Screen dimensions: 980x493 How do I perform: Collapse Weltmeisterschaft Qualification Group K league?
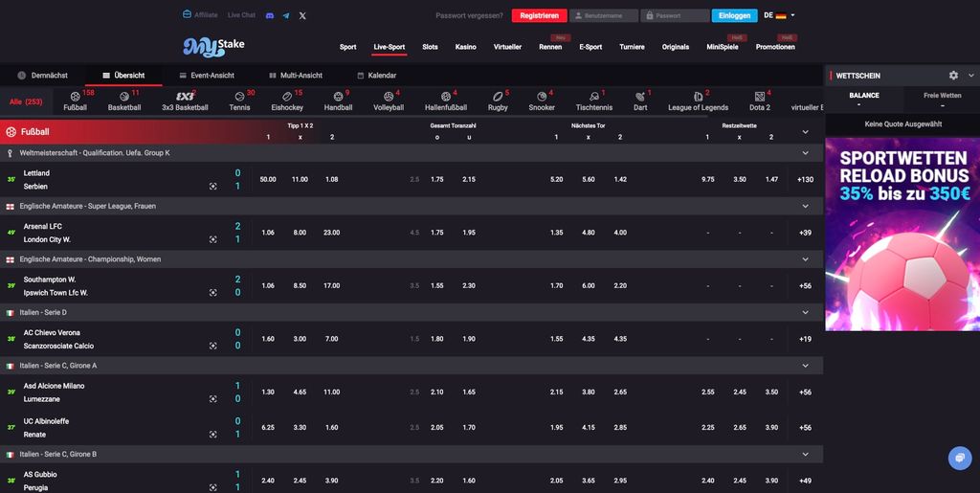[805, 153]
